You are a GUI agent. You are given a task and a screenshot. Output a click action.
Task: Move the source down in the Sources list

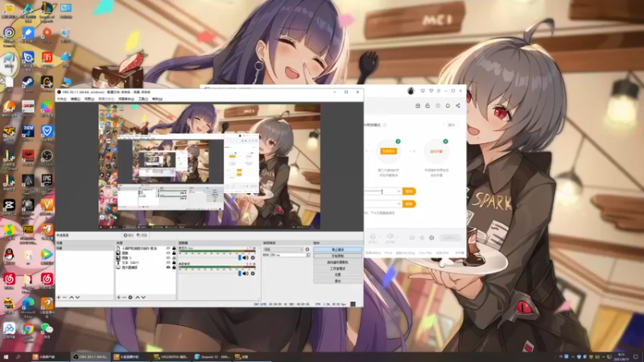coord(143,297)
